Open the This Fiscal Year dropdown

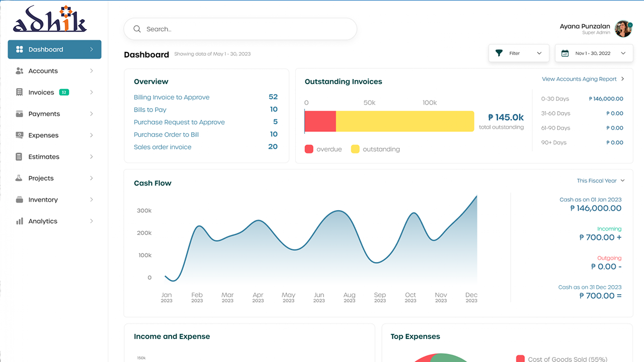[600, 180]
